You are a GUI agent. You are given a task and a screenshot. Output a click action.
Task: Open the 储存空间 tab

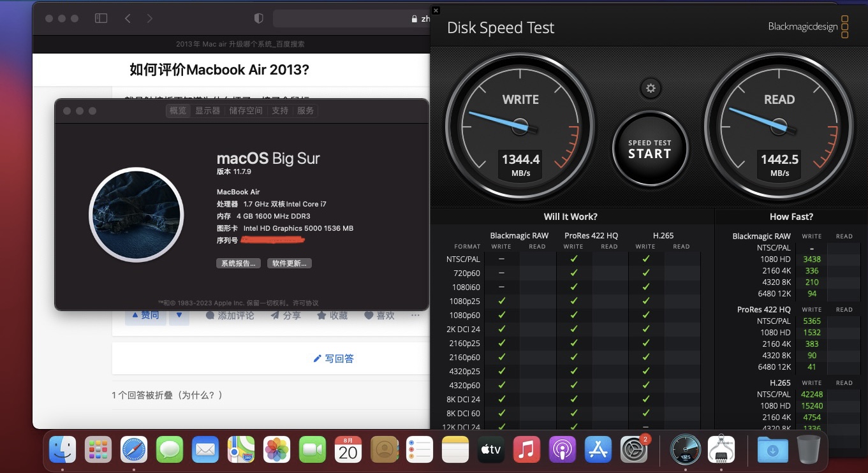(246, 111)
